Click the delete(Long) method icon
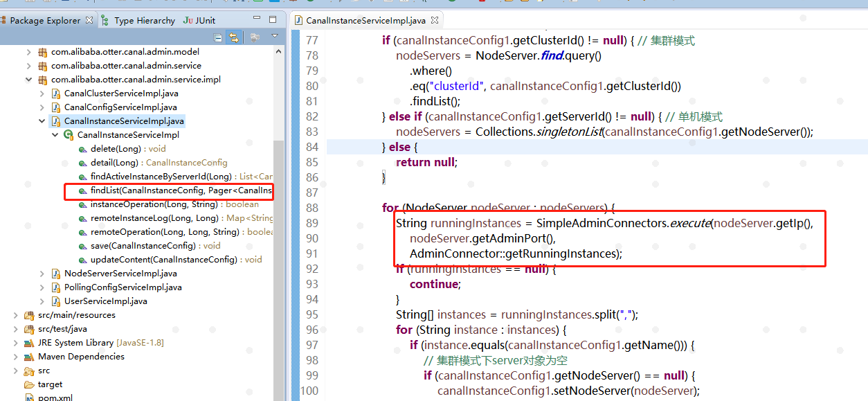868x401 pixels. coord(82,149)
